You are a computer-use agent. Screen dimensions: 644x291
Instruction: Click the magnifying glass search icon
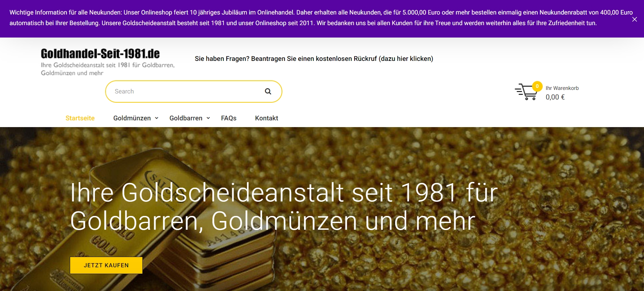point(268,91)
